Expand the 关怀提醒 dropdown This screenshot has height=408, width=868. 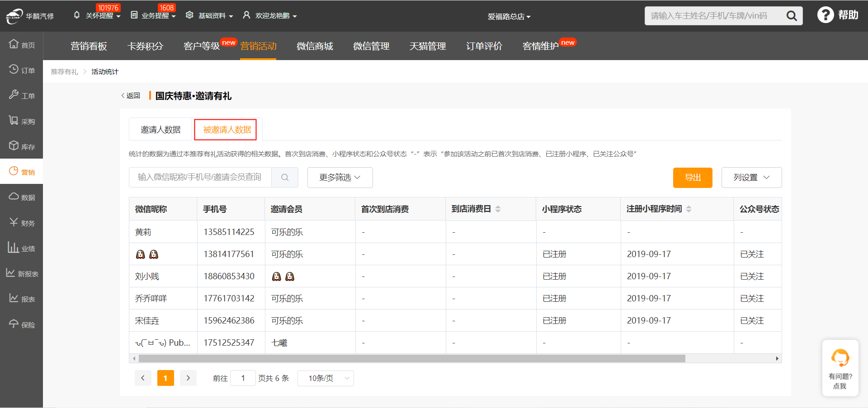point(97,15)
